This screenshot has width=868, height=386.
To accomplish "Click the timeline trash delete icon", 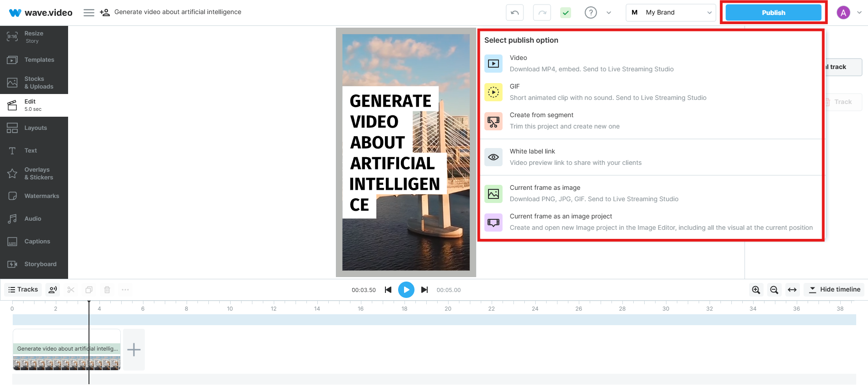I will 107,290.
